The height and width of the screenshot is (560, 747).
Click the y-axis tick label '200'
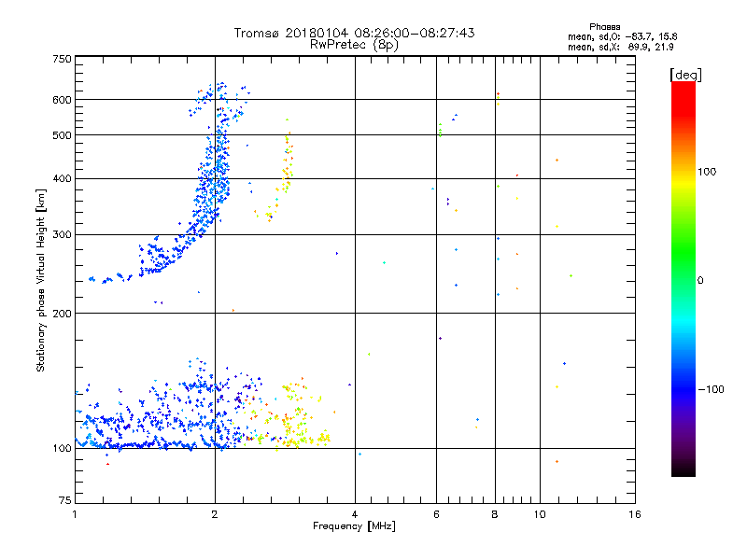coord(62,314)
